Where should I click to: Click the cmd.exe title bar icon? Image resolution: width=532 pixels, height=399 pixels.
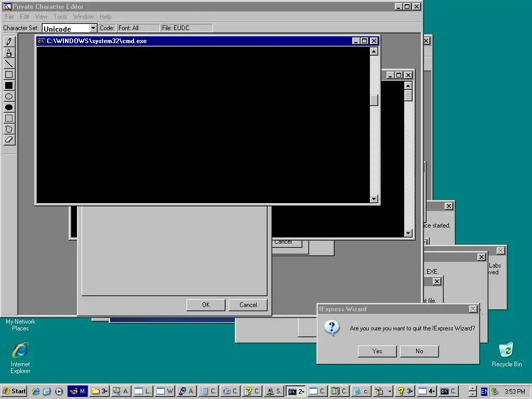pos(41,41)
